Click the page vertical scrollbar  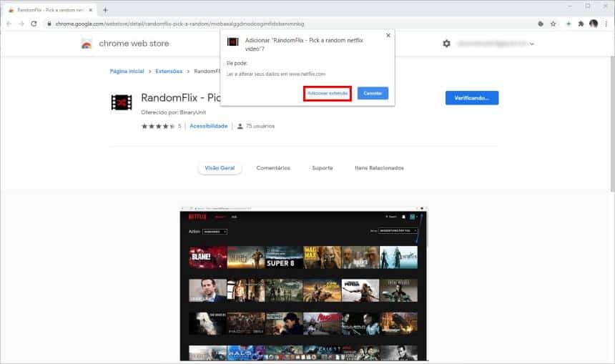click(612, 124)
